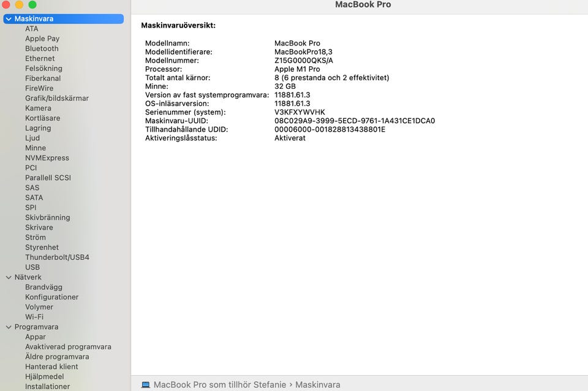This screenshot has width=588, height=391.
Task: Show Ljud information
Action: coord(32,138)
